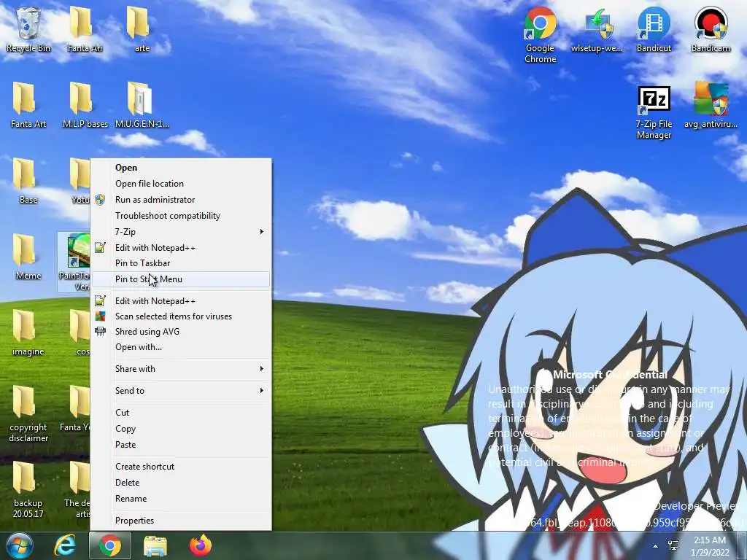The image size is (747, 560).
Task: Select the M.L.P bases folder
Action: pos(85,105)
